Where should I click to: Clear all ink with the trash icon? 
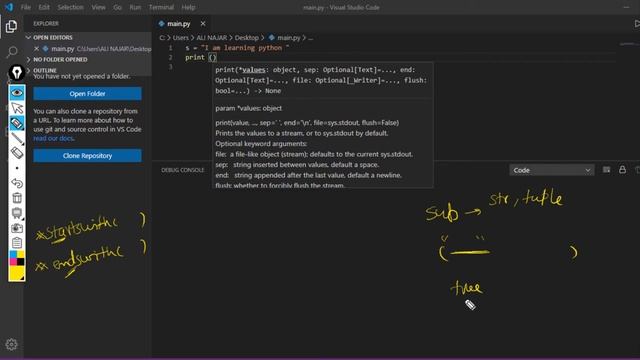coord(17,198)
